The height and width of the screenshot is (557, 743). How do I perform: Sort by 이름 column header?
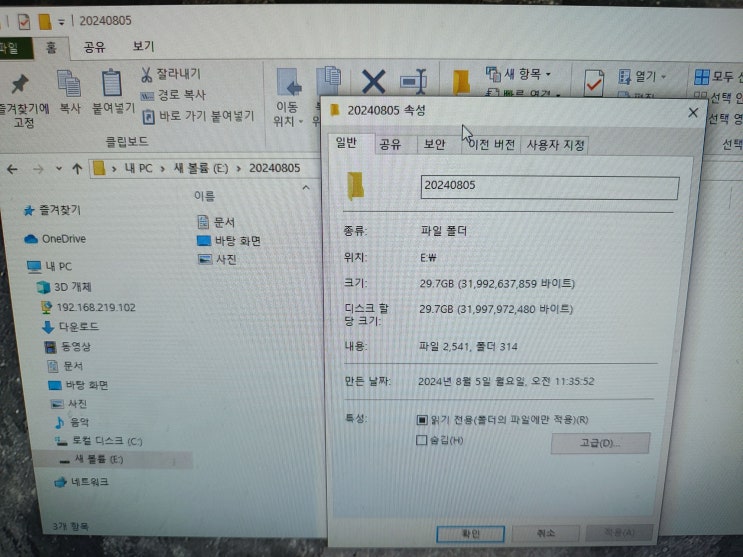pos(204,196)
